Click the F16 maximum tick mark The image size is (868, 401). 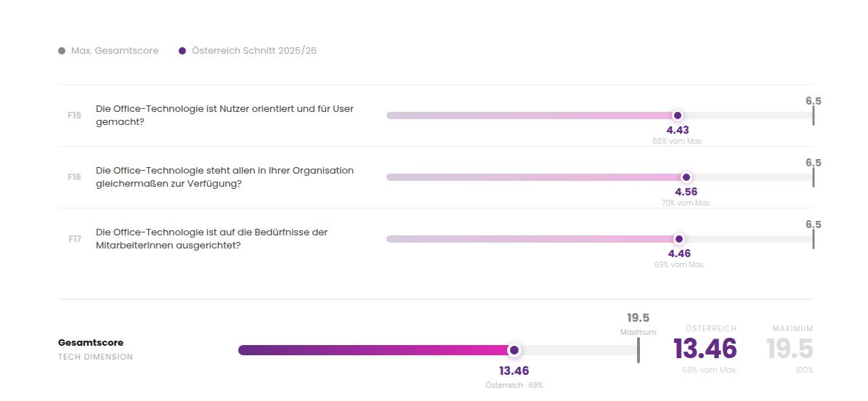813,177
